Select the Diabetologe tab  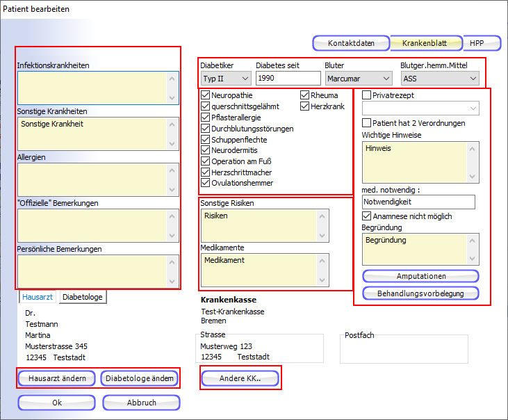coord(83,297)
